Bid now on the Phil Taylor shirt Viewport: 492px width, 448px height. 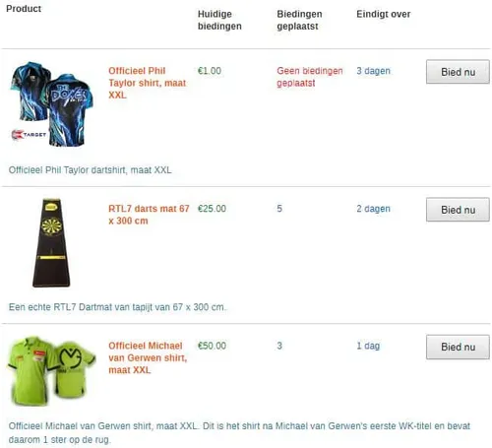click(458, 72)
